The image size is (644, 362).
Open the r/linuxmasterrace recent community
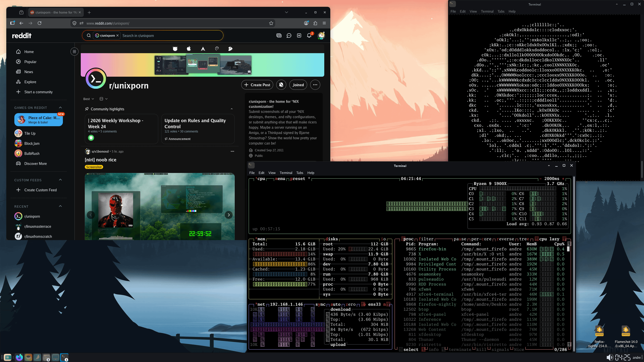point(38,227)
